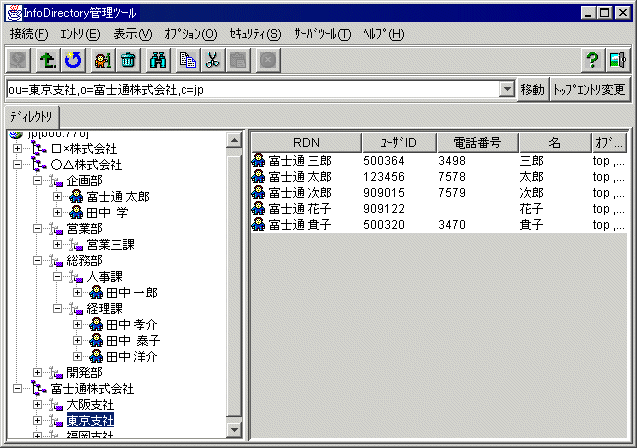This screenshot has width=637, height=448.
Task: Click the greyed-out paste clipboard icon
Action: click(238, 61)
